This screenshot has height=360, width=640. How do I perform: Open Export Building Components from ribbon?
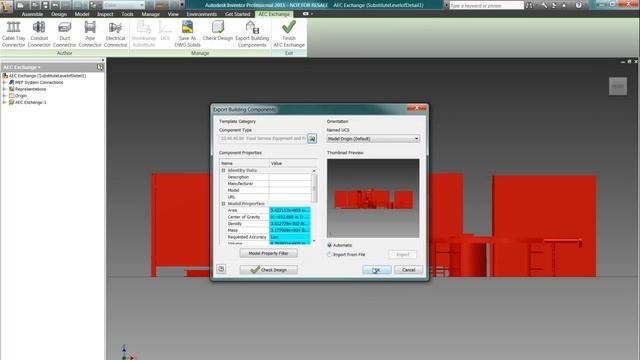coord(252,34)
